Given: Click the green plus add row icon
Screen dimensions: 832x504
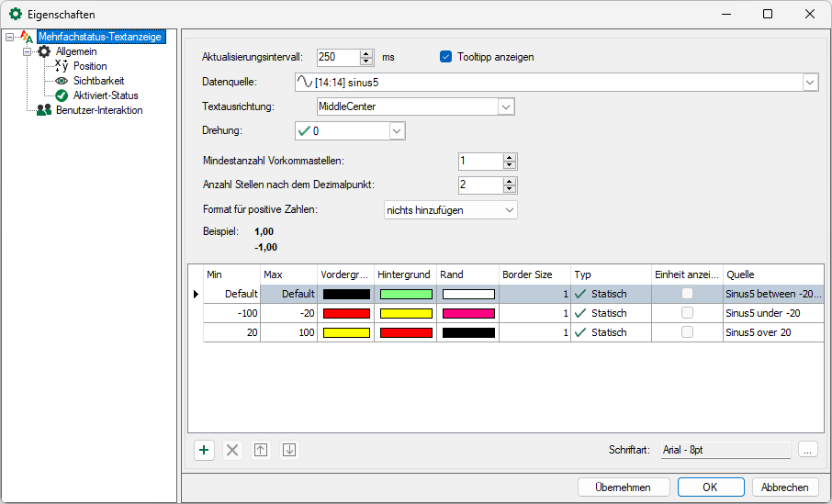Looking at the screenshot, I should [204, 450].
